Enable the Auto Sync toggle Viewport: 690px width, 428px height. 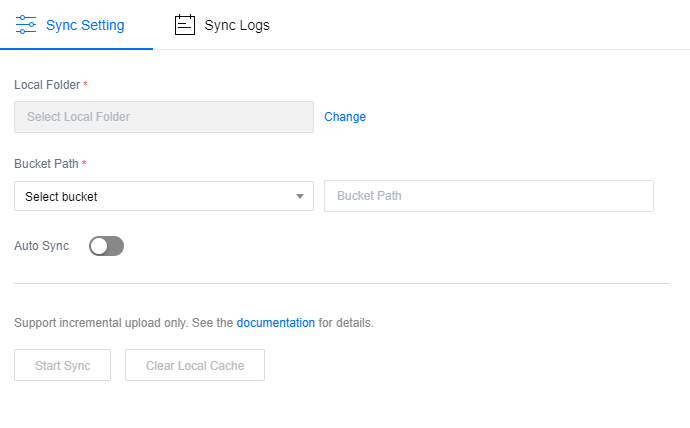tap(106, 246)
